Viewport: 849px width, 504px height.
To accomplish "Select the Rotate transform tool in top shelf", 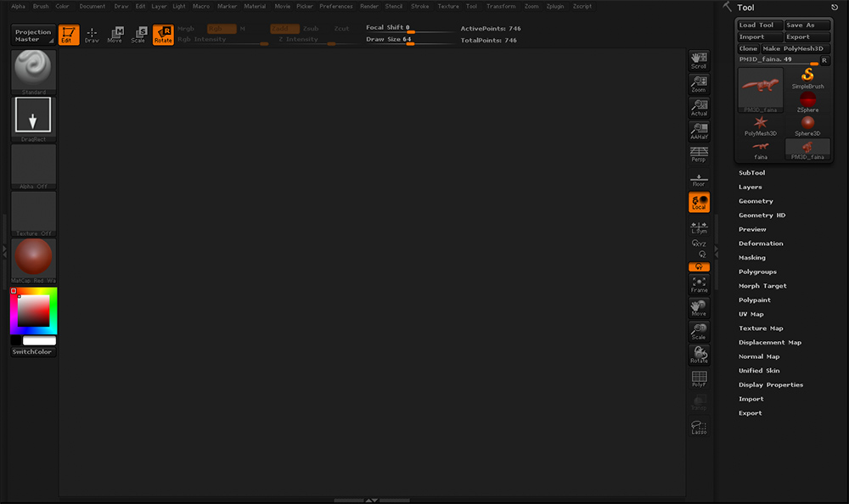I will (x=163, y=35).
